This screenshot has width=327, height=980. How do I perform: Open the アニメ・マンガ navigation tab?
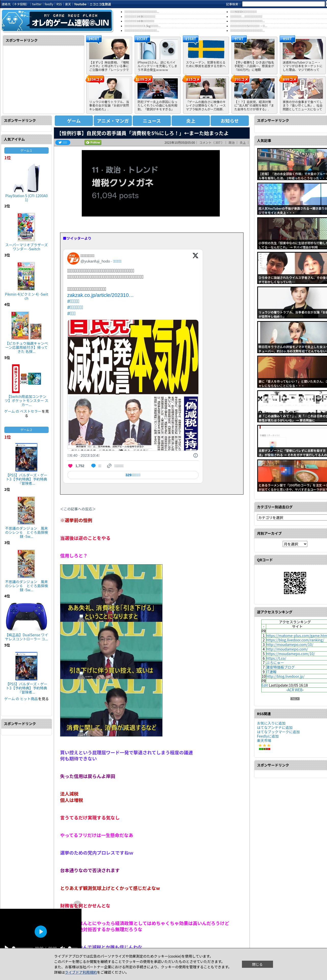click(x=113, y=121)
